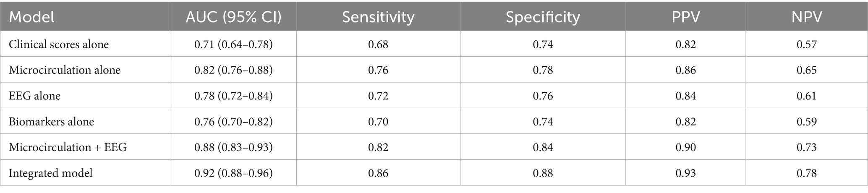
Task: Click Integrated model's sensitivity value 0.86
Action: pos(378,173)
